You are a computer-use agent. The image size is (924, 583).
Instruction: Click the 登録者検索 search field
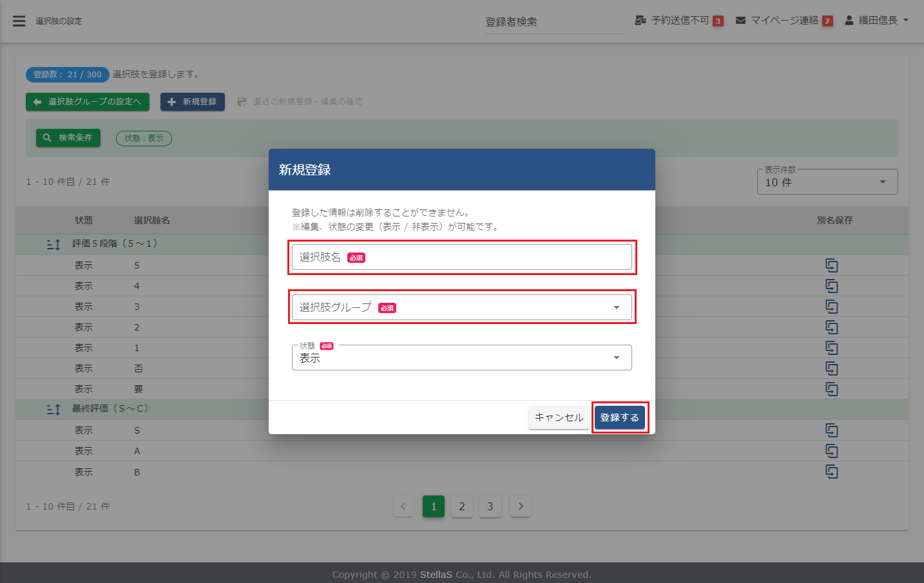coord(553,22)
